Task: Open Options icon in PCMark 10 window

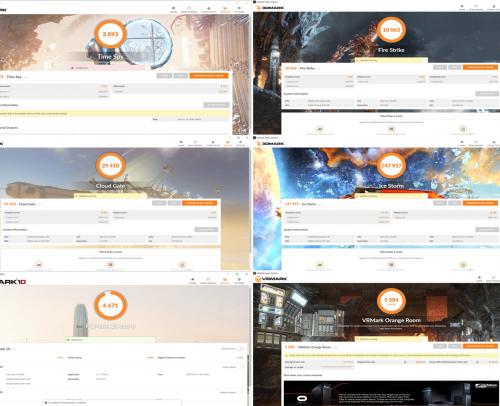Action: coord(239,280)
